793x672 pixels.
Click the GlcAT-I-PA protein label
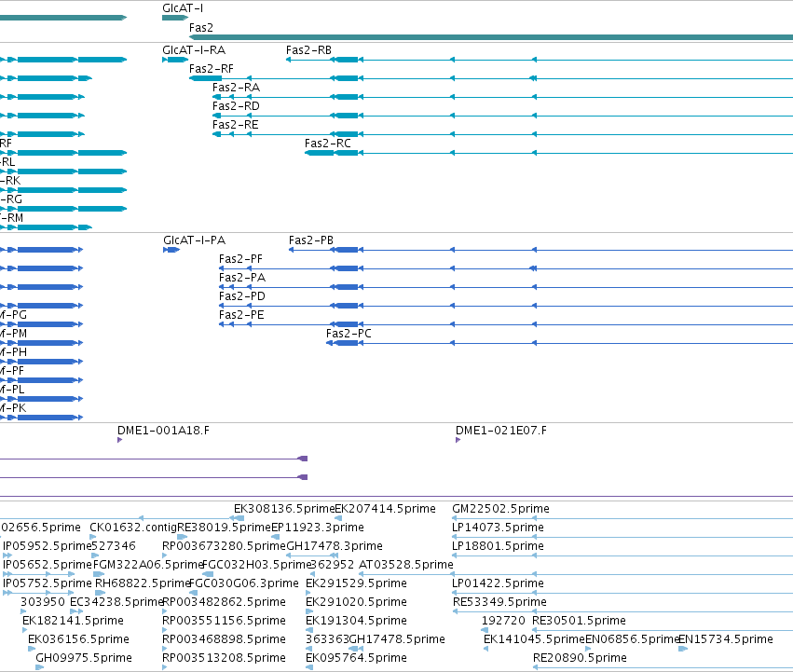194,240
